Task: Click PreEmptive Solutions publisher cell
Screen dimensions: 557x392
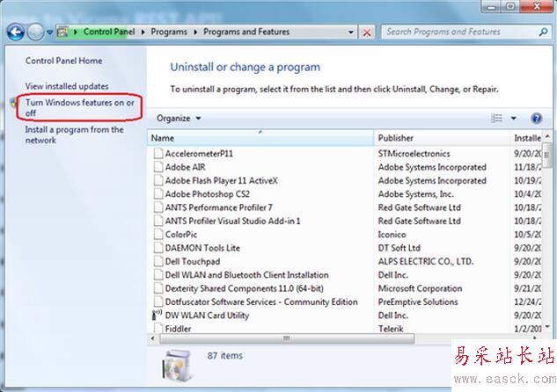Action: coord(418,301)
